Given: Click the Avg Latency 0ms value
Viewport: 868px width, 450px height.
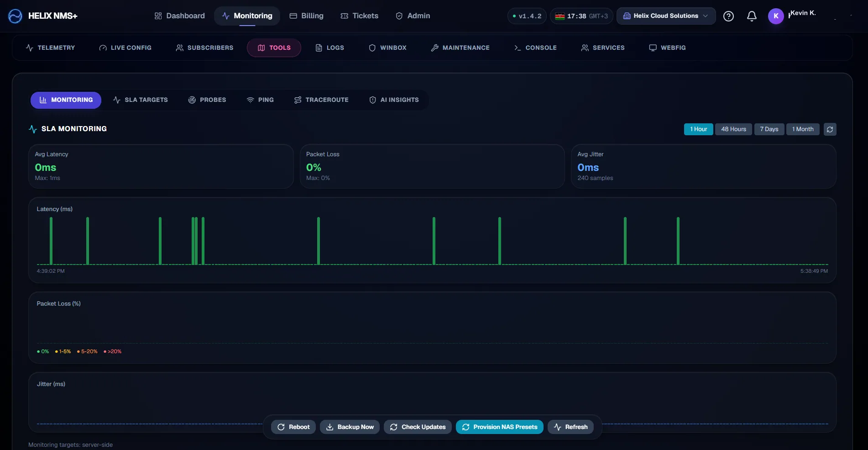Looking at the screenshot, I should [46, 168].
